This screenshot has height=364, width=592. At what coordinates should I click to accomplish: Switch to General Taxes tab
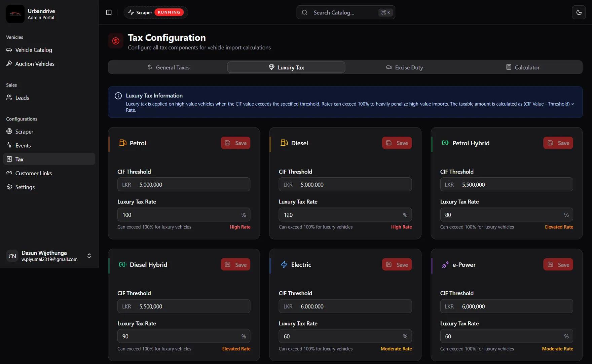(168, 67)
